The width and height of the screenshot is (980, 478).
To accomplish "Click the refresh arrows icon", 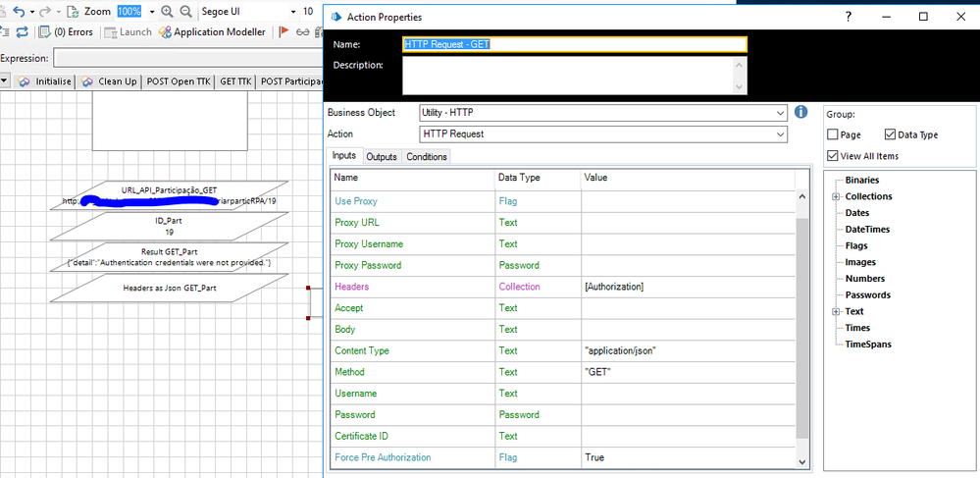I will (23, 32).
